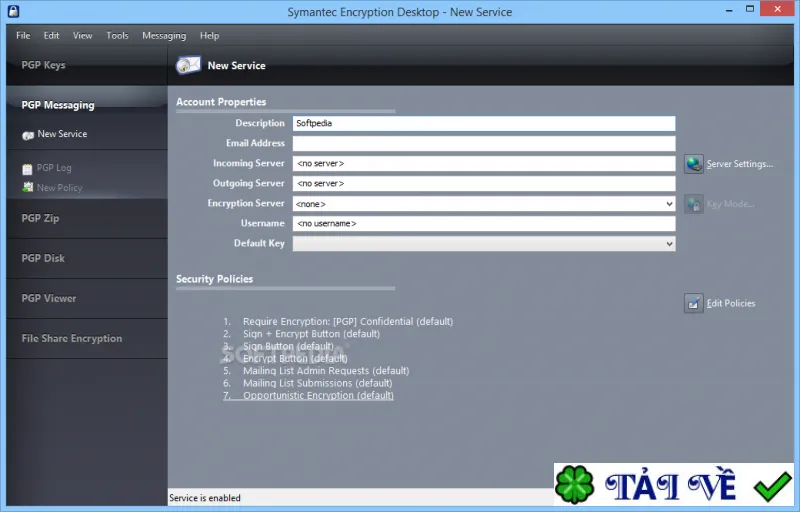Click the New Service envelope header icon
The height and width of the screenshot is (512, 800).
(x=189, y=65)
